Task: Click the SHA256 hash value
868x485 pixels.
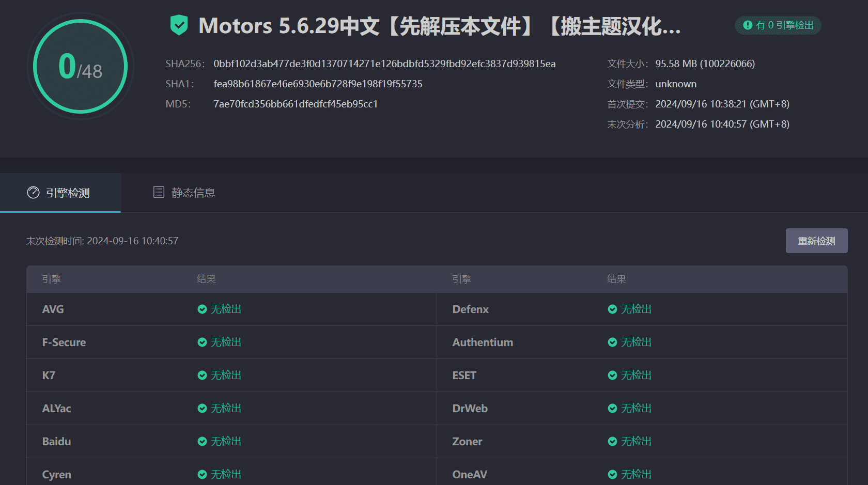Action: [384, 64]
